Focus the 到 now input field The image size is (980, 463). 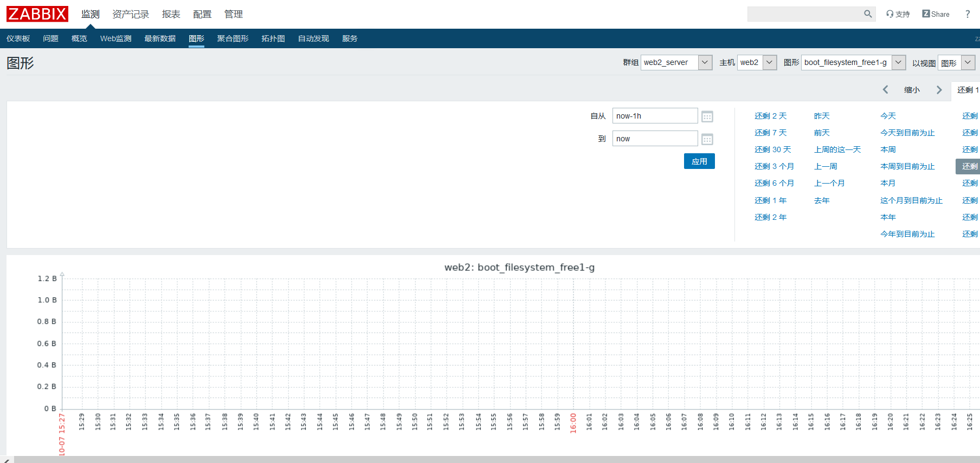click(655, 139)
